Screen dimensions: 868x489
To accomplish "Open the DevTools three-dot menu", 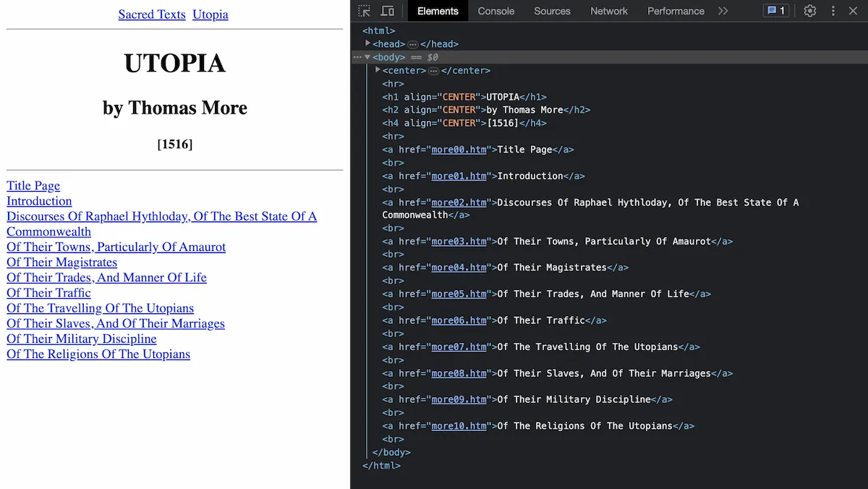I will pos(833,11).
